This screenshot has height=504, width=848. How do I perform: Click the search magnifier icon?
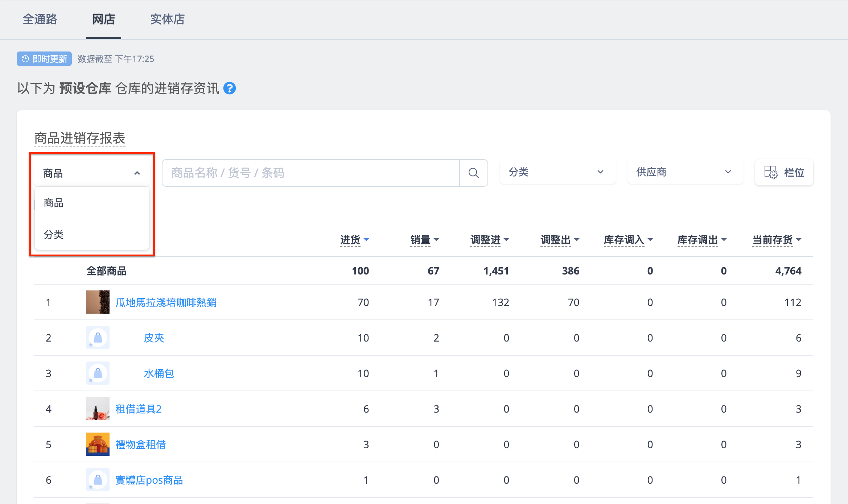click(x=473, y=173)
